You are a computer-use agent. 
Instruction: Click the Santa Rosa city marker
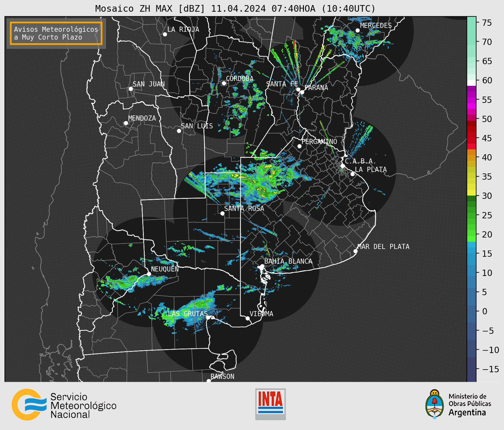click(x=222, y=214)
